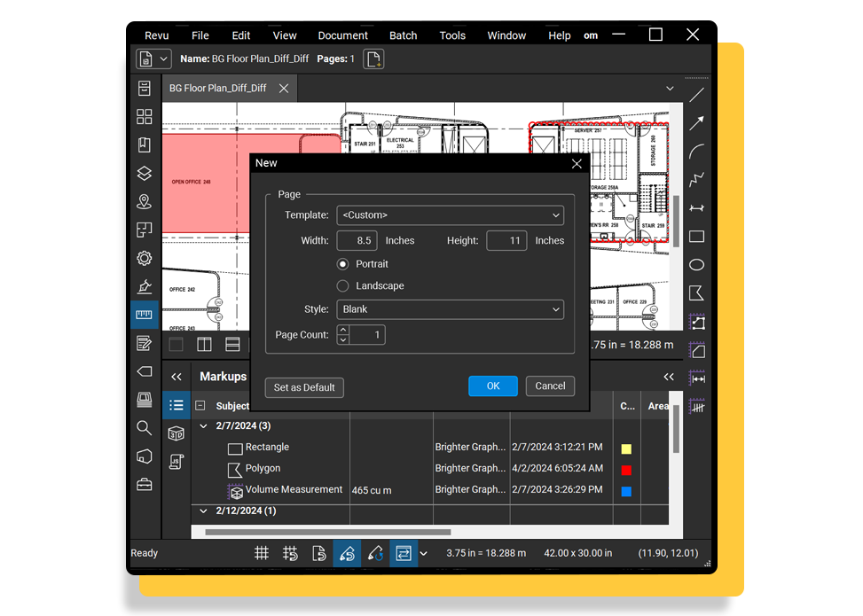The image size is (863, 616).
Task: Click the Height input field
Action: coord(507,240)
